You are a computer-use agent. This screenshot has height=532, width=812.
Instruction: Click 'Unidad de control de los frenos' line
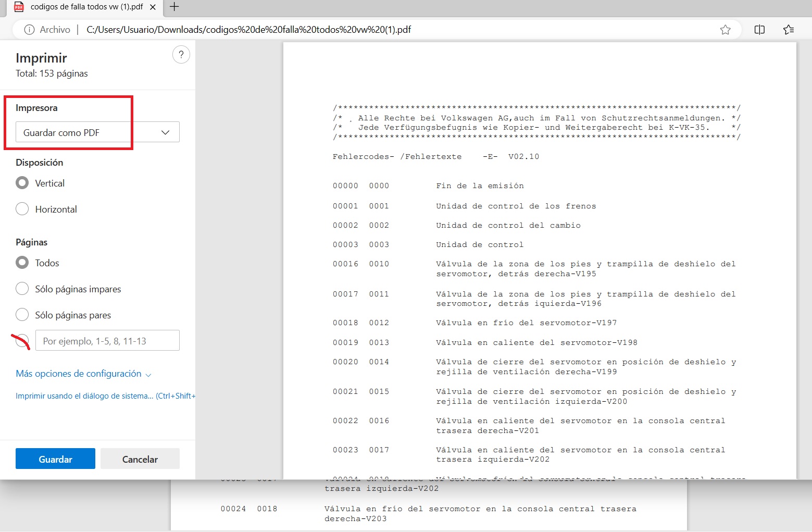[x=516, y=206]
